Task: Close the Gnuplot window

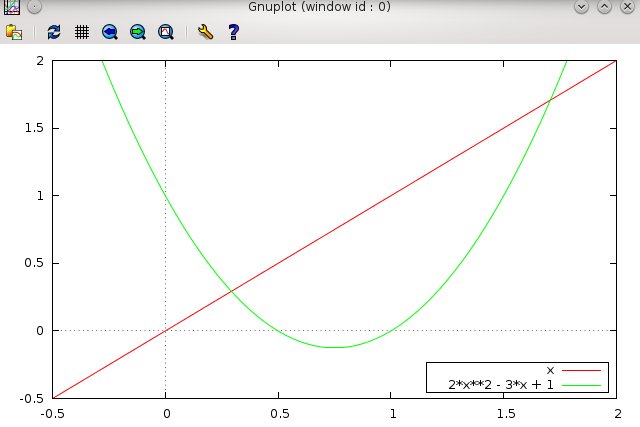Action: pyautogui.click(x=628, y=7)
